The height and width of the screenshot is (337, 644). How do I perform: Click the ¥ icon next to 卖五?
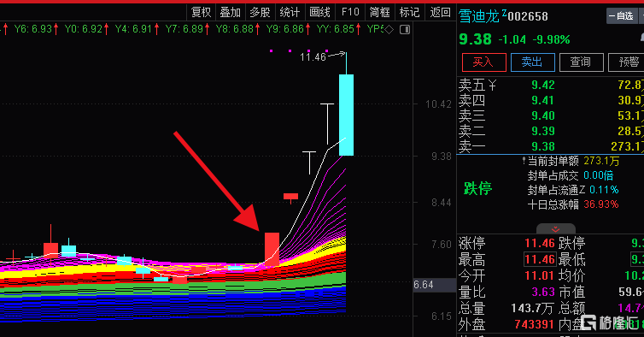coord(492,86)
